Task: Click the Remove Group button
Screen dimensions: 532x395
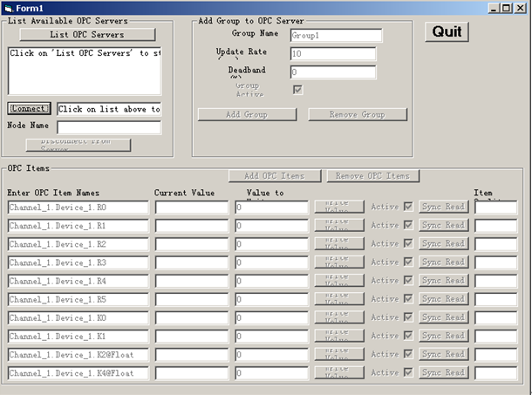Action: pos(358,114)
